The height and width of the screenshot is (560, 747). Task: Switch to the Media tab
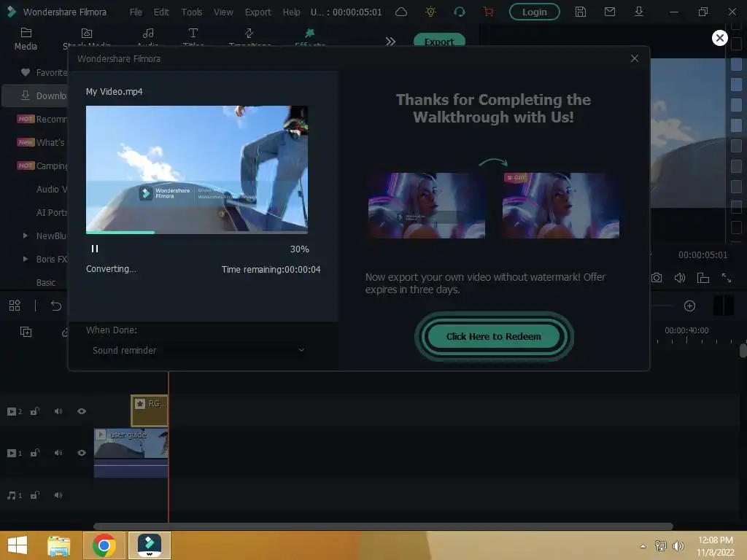pyautogui.click(x=26, y=39)
